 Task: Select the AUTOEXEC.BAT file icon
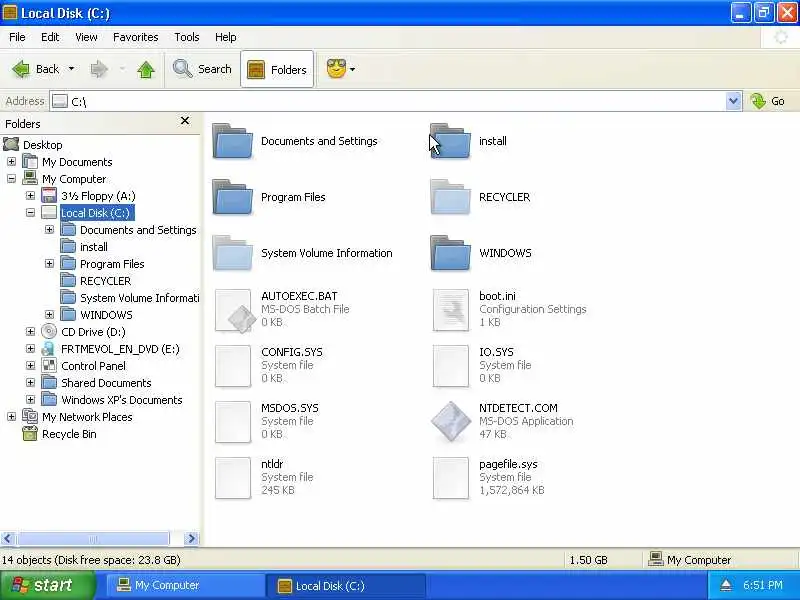(234, 310)
